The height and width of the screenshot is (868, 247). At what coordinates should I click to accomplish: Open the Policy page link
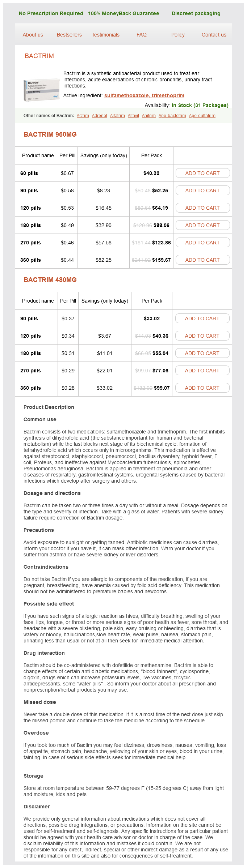pyautogui.click(x=178, y=35)
